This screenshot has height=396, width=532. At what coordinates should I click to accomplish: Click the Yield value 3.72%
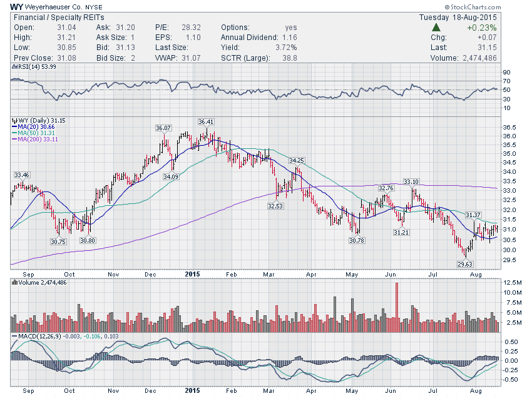point(286,48)
